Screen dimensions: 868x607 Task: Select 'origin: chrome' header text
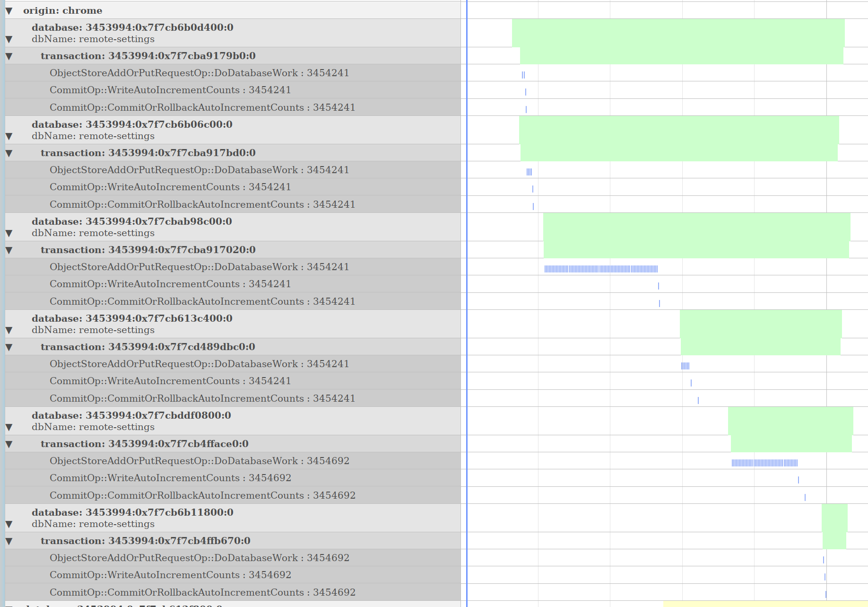(x=62, y=10)
